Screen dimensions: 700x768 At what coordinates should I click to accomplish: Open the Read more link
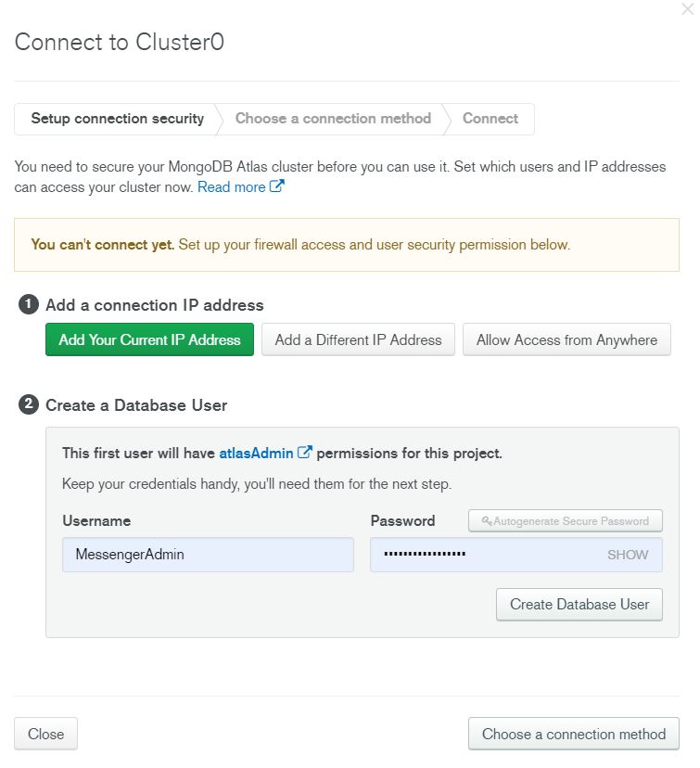click(x=231, y=187)
